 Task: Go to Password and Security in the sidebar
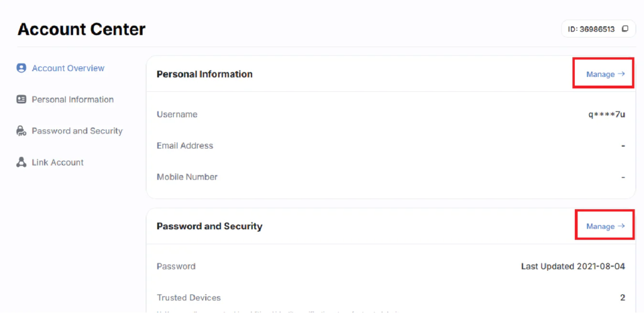tap(77, 131)
